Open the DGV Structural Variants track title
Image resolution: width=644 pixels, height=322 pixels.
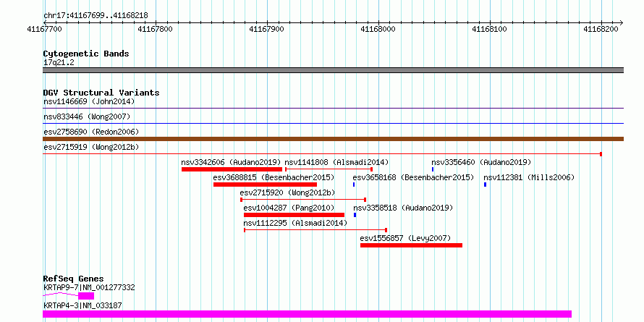(101, 93)
